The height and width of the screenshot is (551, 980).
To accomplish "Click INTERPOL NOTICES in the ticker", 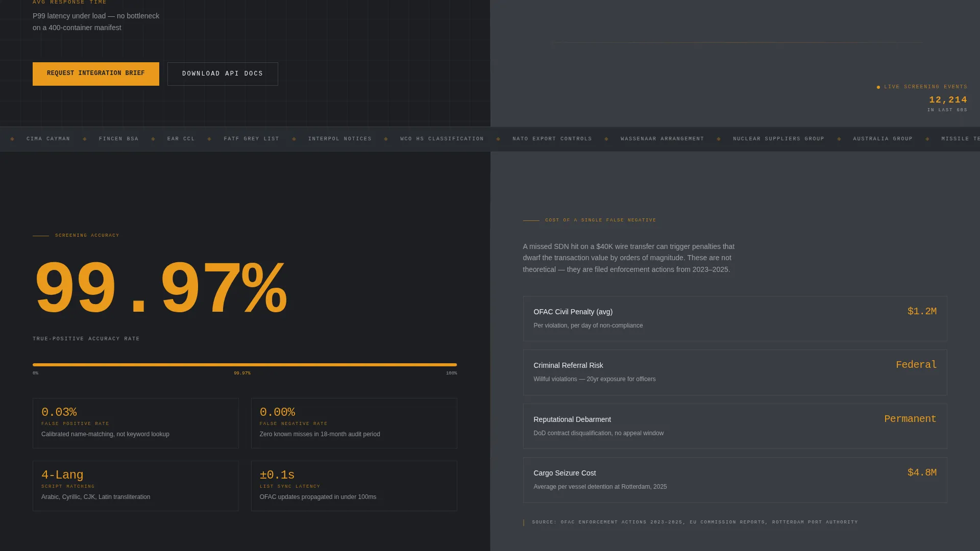I will coord(340,139).
